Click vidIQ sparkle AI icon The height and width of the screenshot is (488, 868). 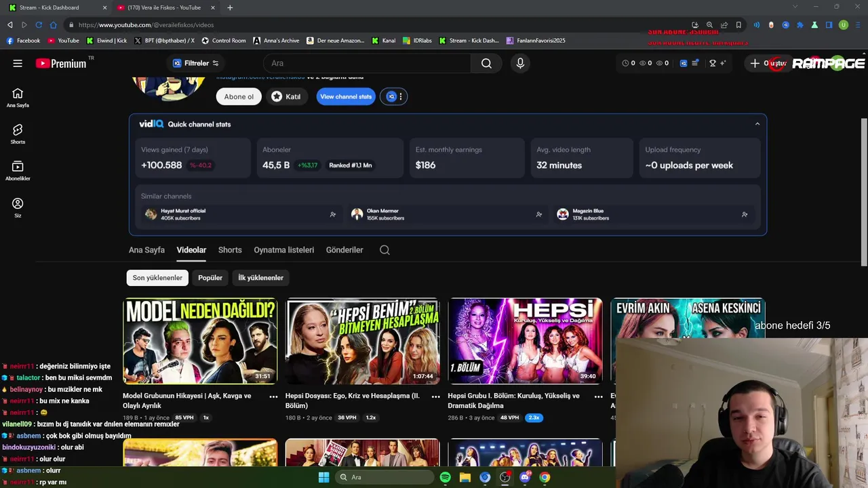point(723,63)
